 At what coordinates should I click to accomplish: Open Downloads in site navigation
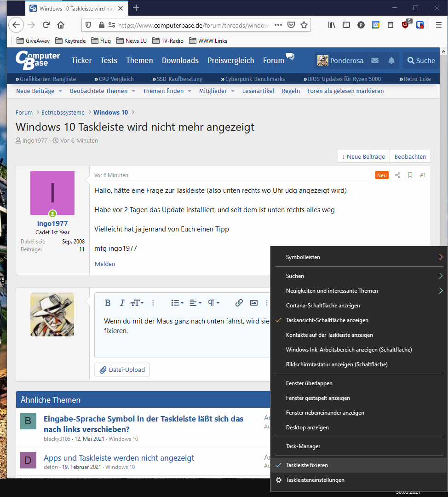(x=180, y=60)
